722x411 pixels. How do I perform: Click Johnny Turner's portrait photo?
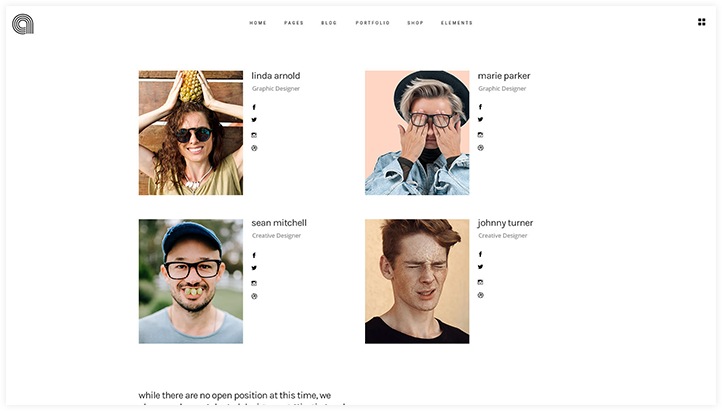coord(417,281)
